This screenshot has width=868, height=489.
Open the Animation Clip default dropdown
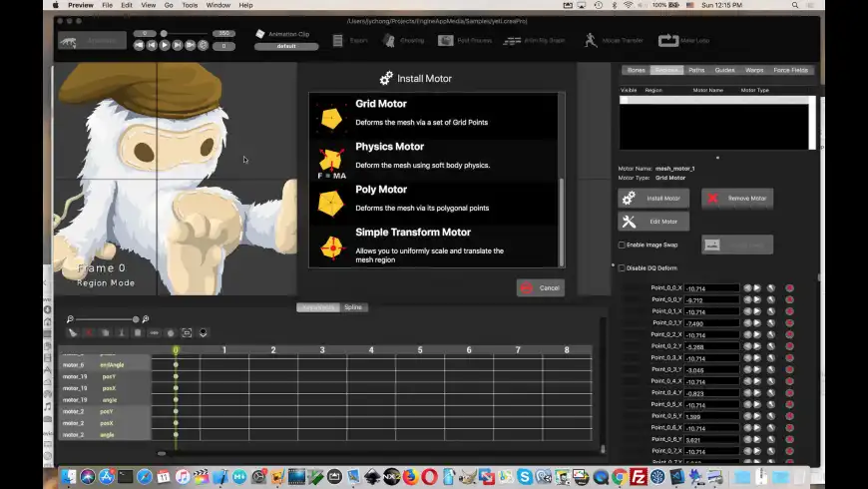286,46
